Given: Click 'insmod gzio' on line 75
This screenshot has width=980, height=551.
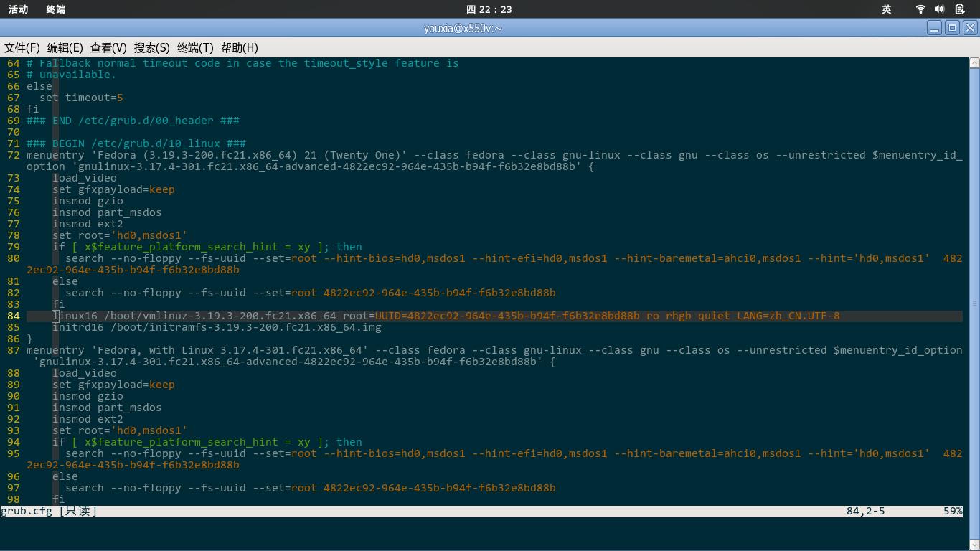Looking at the screenshot, I should point(88,201).
